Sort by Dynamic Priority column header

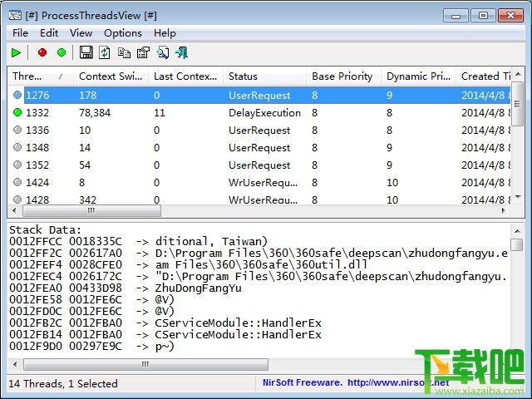(x=418, y=76)
